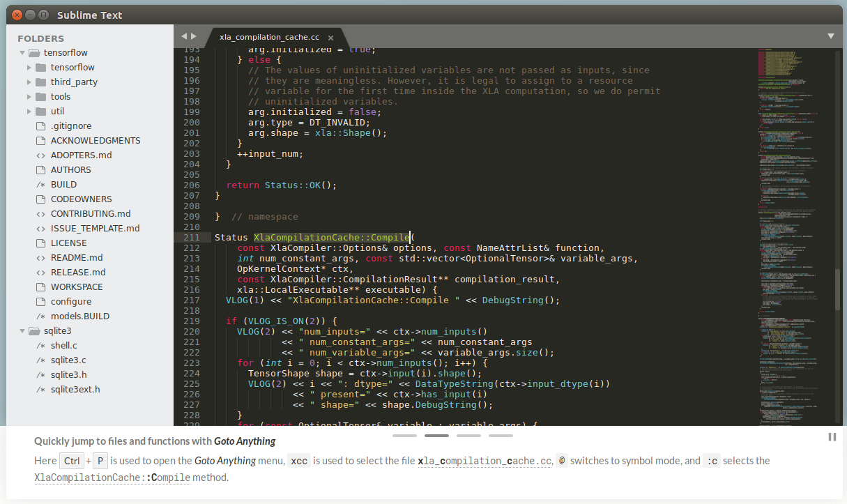This screenshot has height=504, width=847.
Task: Navigate back using the left arrow icon
Action: click(x=183, y=37)
